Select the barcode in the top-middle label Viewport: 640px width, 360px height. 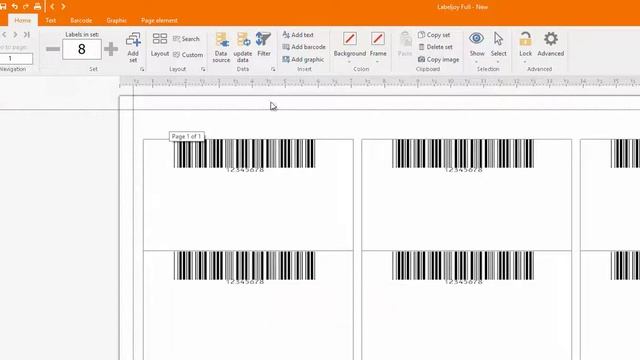pyautogui.click(x=463, y=156)
